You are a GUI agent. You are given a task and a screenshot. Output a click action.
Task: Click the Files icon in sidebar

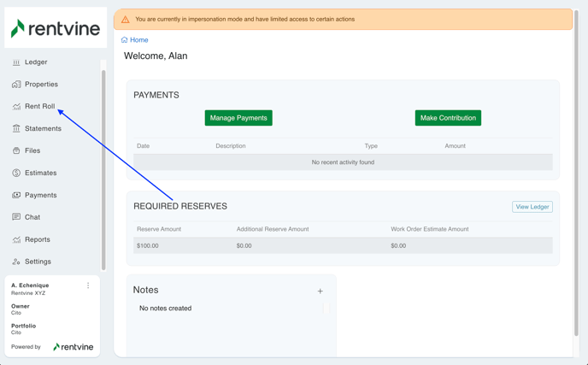pyautogui.click(x=16, y=151)
